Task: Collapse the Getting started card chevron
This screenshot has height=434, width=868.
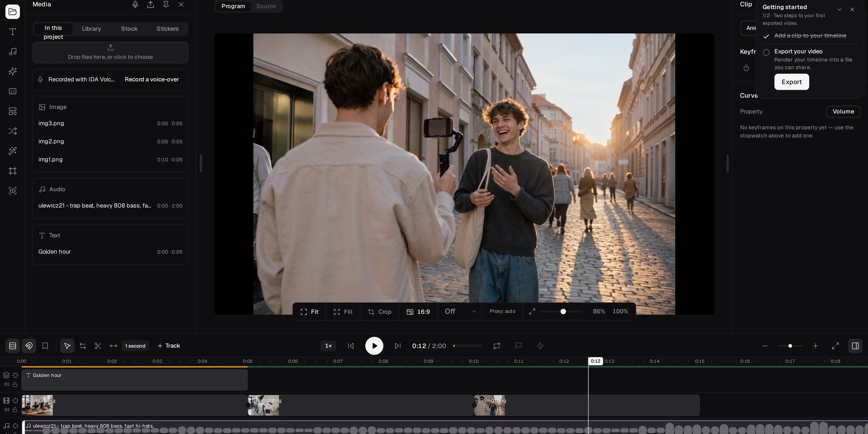Action: (x=839, y=9)
